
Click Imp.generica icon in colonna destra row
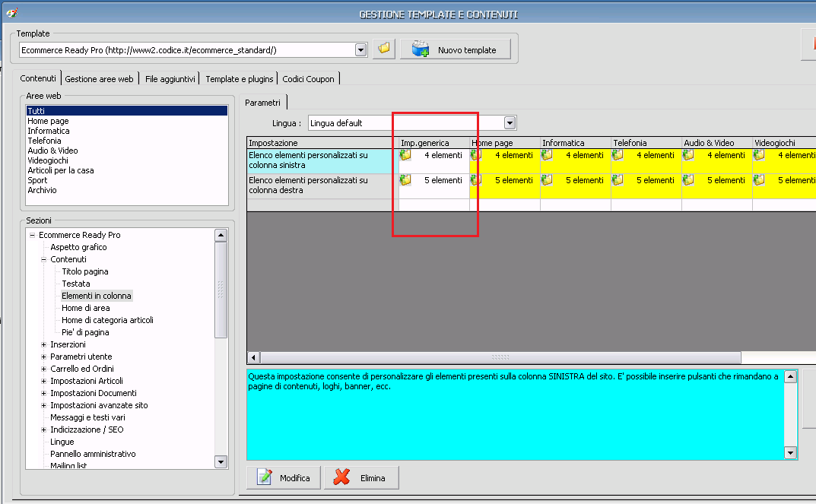click(x=405, y=180)
